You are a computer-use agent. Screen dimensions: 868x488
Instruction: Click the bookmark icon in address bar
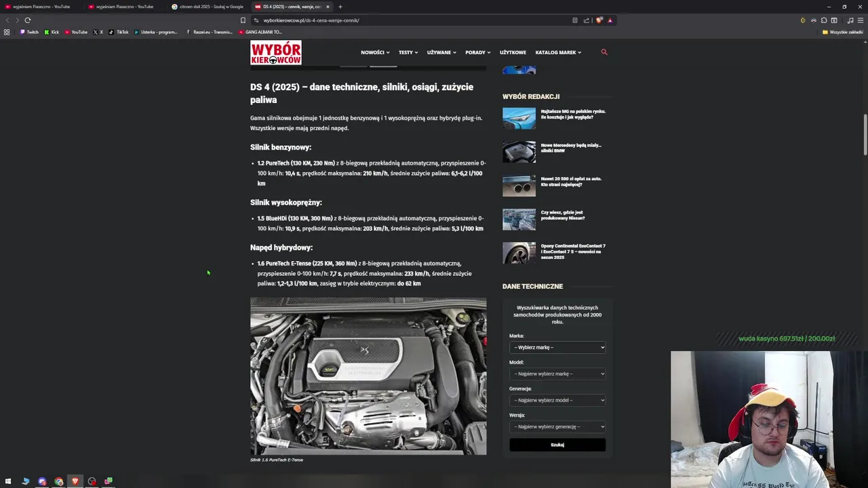243,20
